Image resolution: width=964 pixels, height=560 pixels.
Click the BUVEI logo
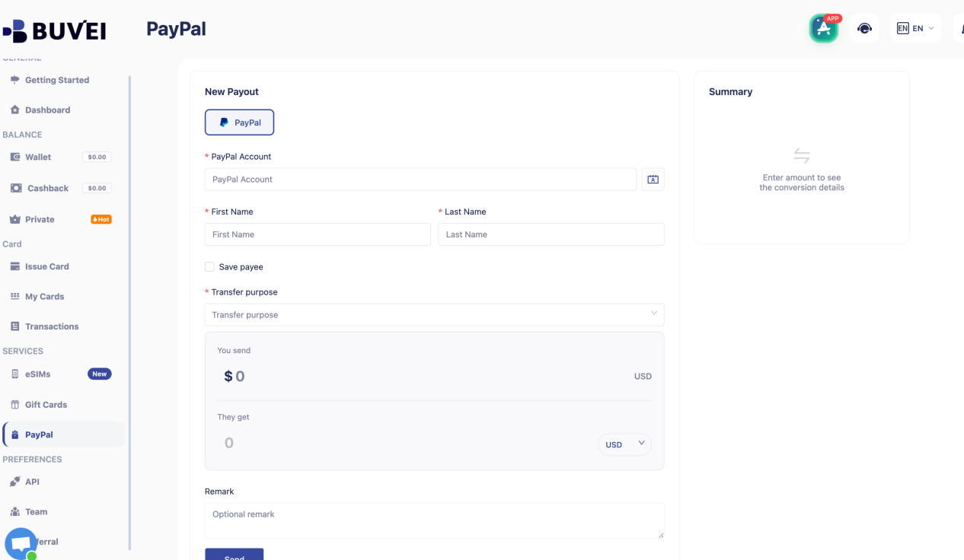(53, 30)
